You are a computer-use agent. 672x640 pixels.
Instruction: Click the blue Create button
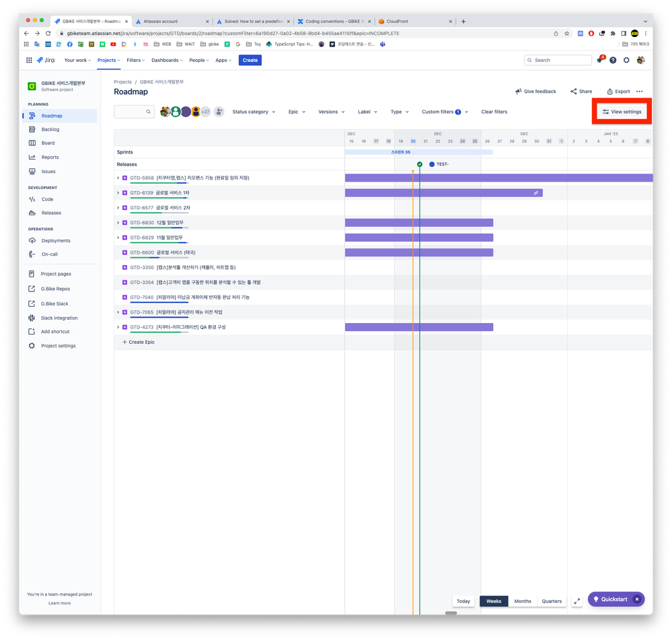click(250, 61)
